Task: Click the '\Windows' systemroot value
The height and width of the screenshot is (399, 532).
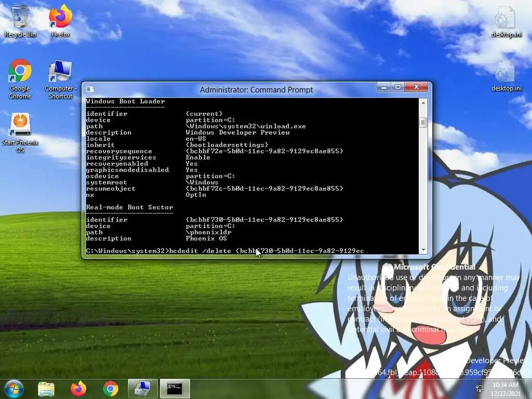Action: 202,182
